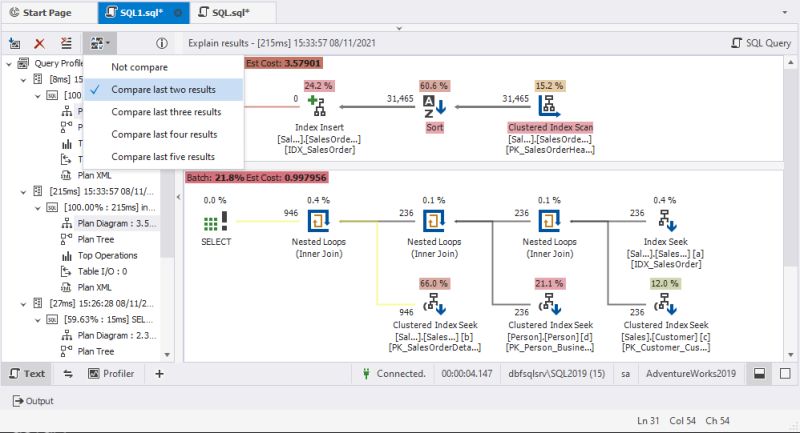
Task: Collapse the left tree panel splitter arrow
Action: coord(179,197)
